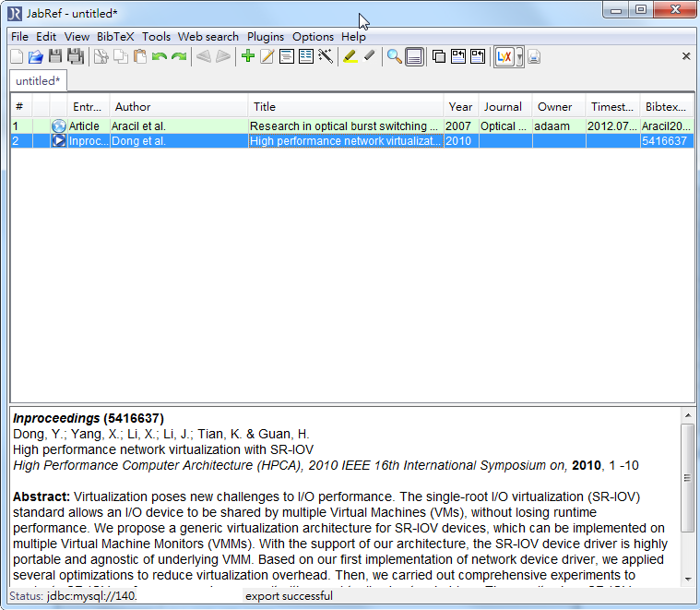Click the PDF document icon in toolbar
The width and height of the screenshot is (700, 610).
pyautogui.click(x=534, y=56)
